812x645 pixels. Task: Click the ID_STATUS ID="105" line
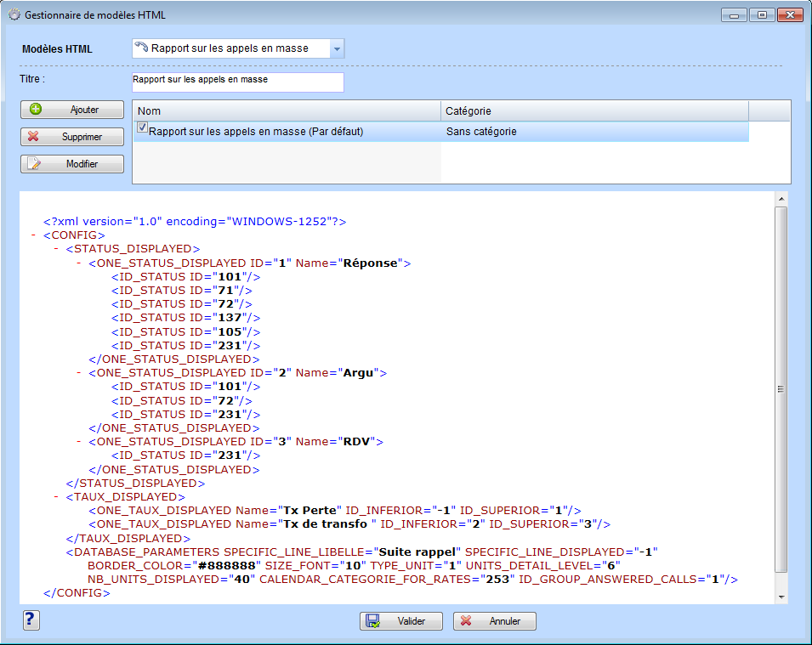pyautogui.click(x=186, y=331)
